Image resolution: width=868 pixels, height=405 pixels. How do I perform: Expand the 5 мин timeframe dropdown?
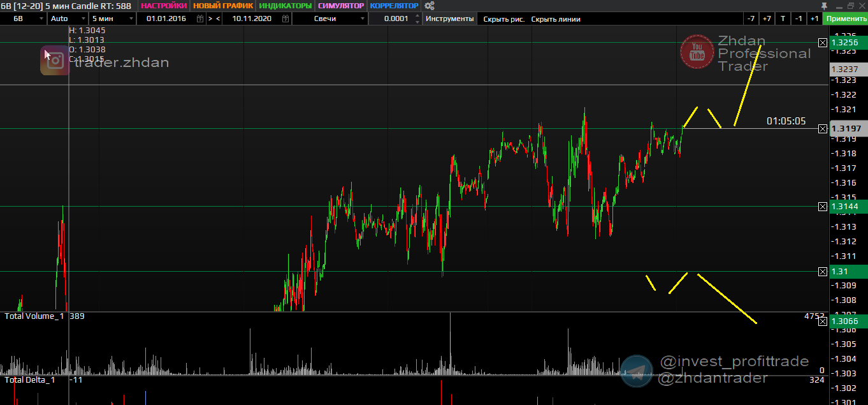pyautogui.click(x=131, y=18)
